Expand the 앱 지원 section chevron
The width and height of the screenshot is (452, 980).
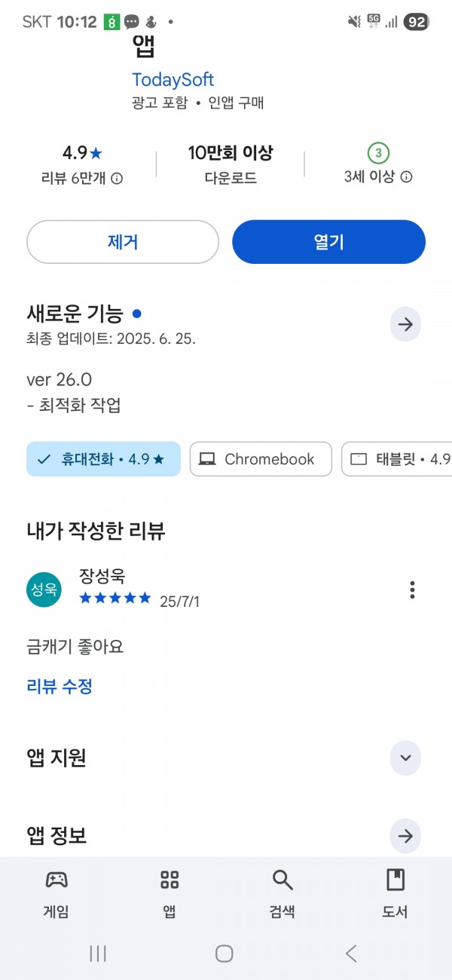click(x=405, y=758)
